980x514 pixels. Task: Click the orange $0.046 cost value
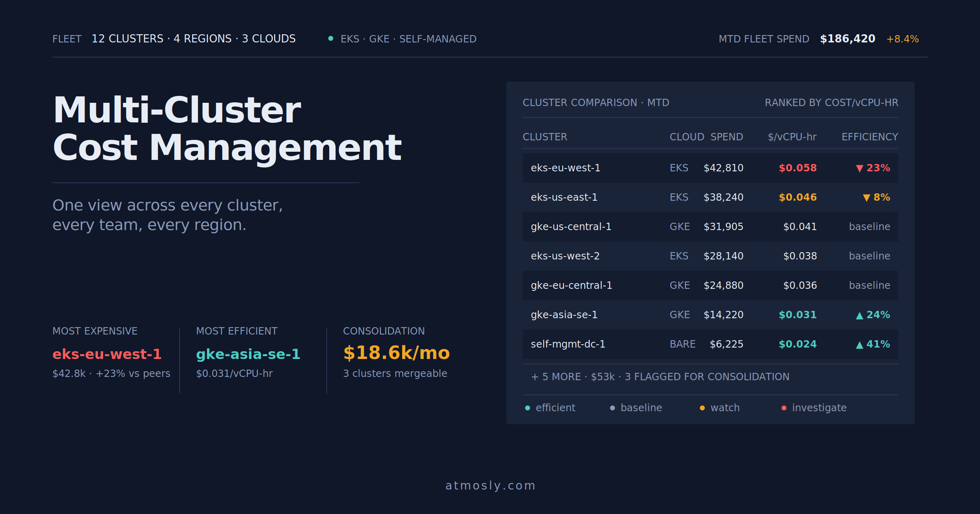pos(797,197)
